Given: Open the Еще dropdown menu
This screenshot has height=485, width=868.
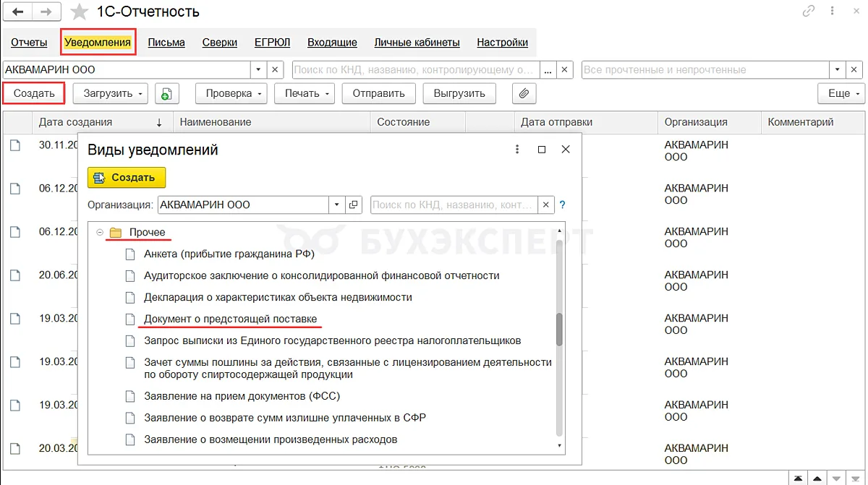Looking at the screenshot, I should coord(841,93).
